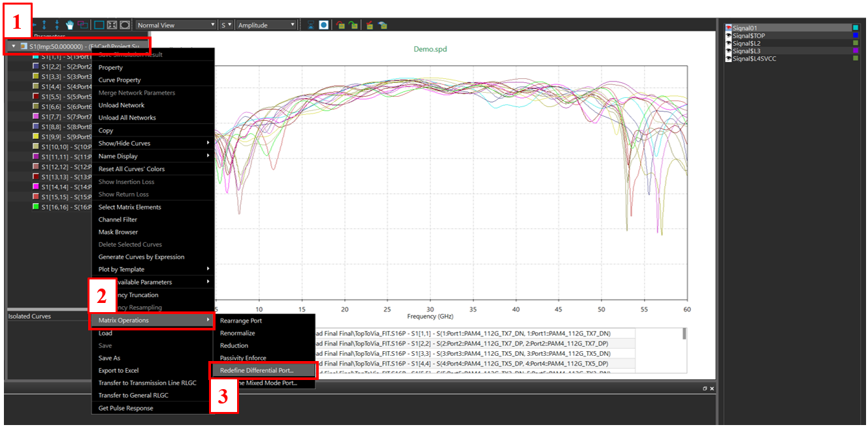Toggle visibility eye for Signal$L2

(729, 43)
